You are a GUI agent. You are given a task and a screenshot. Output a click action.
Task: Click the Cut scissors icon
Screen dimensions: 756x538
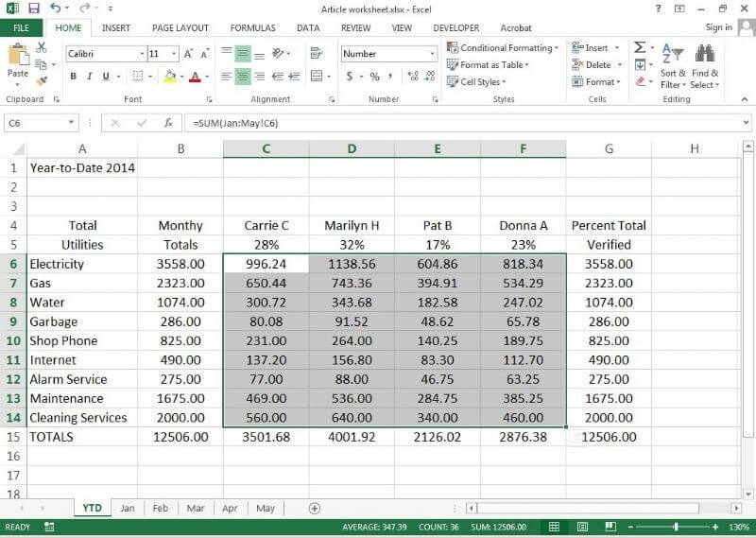pyautogui.click(x=42, y=47)
